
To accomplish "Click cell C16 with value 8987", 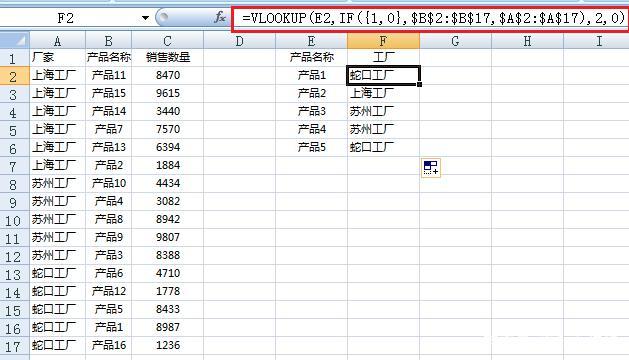I will tap(168, 327).
